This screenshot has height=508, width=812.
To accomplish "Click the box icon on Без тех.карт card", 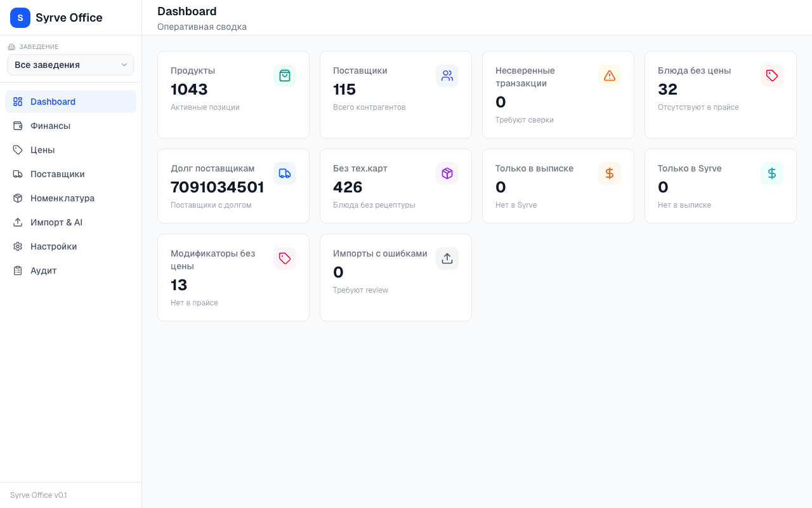I will coord(447,173).
